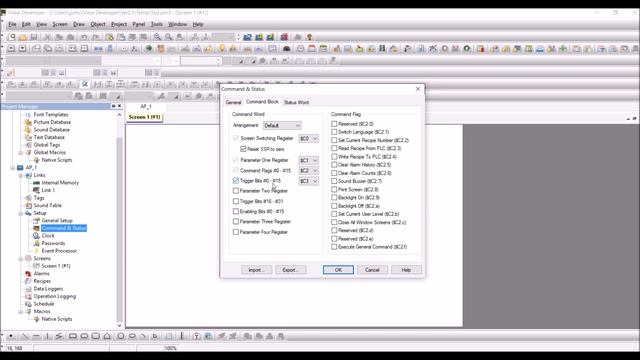Check Sound Buzzer ($C2.7) flag
The height and width of the screenshot is (360, 640).
[334, 181]
